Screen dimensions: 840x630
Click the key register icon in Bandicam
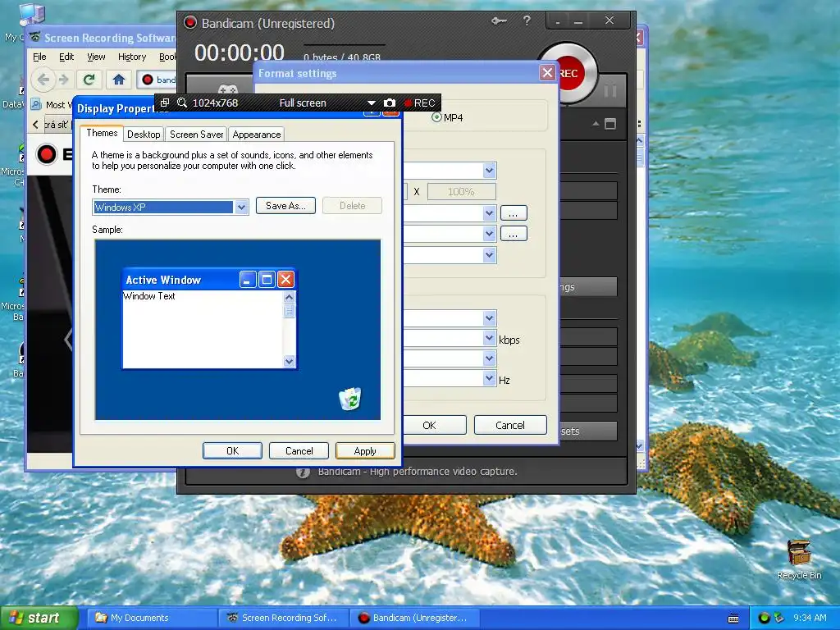(x=499, y=21)
